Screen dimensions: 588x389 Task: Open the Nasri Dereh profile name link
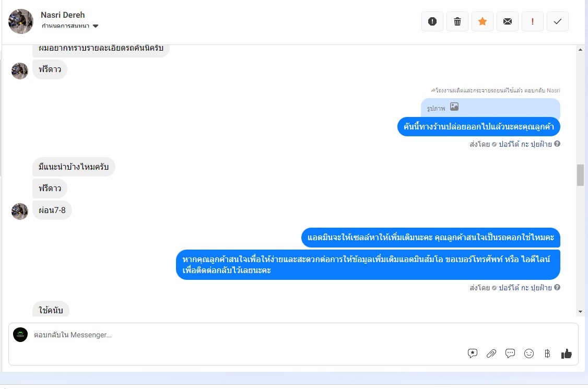coord(63,15)
